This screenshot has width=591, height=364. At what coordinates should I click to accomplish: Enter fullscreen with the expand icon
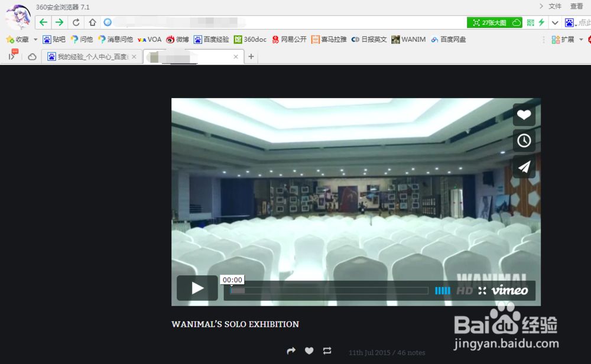click(482, 291)
